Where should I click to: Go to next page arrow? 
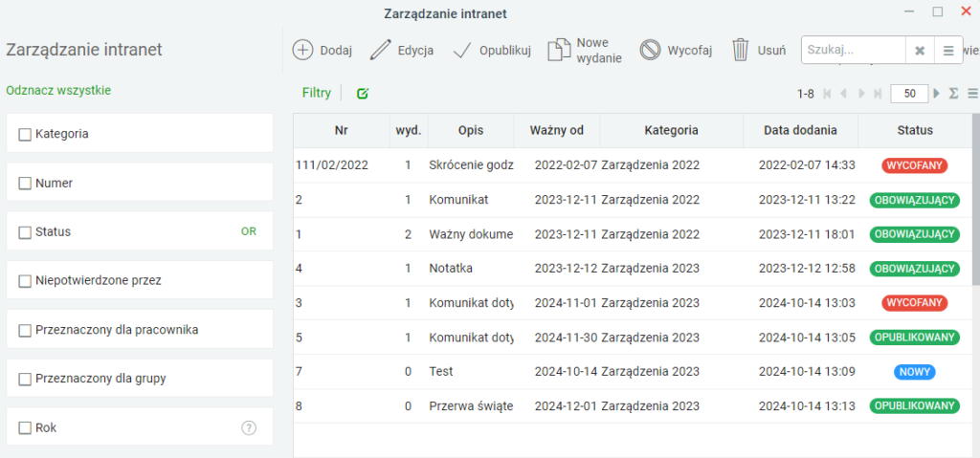coord(861,94)
